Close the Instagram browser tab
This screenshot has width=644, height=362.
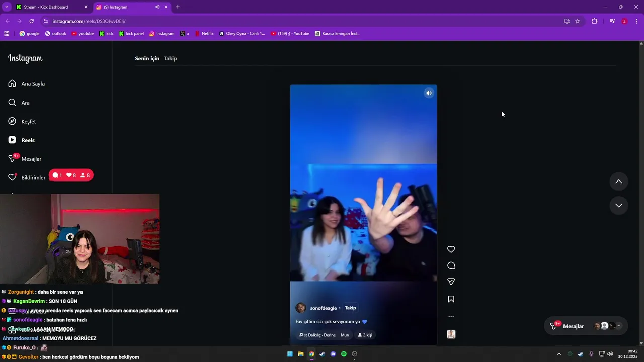[x=166, y=7]
